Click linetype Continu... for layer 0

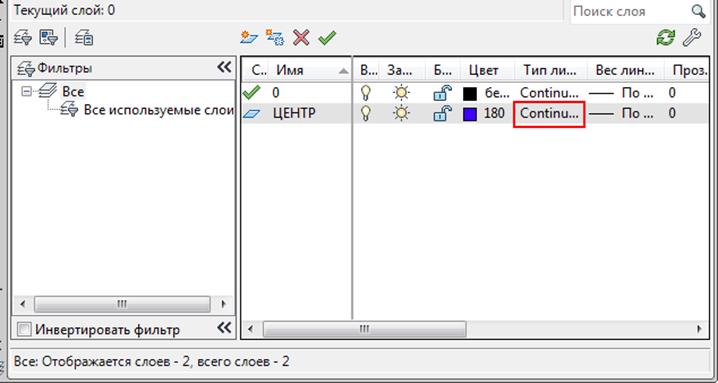549,93
